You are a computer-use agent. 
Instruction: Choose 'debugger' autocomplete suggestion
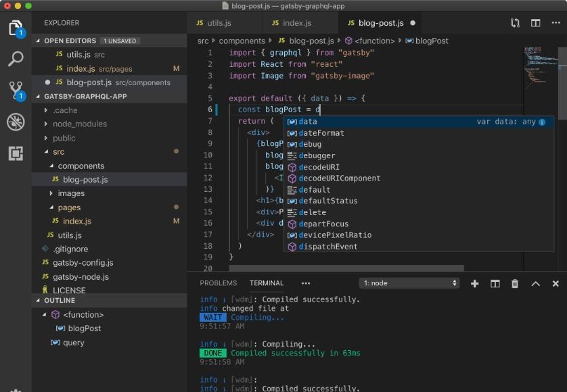coord(419,155)
